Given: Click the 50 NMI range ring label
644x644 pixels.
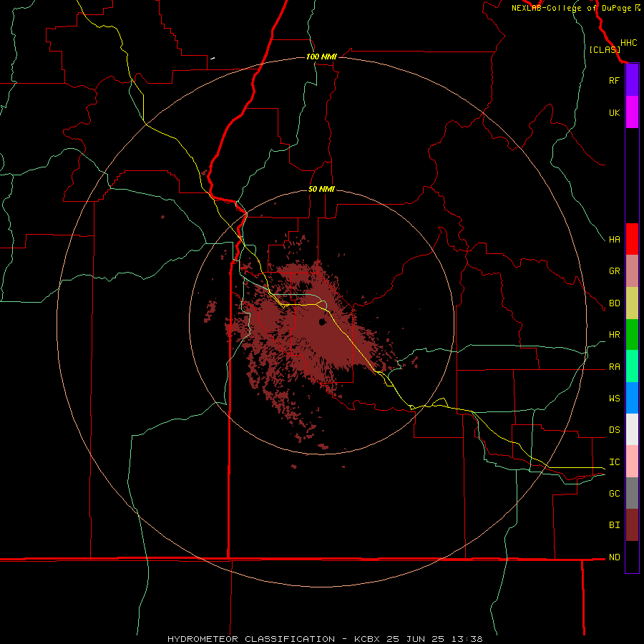Looking at the screenshot, I should pos(321,189).
